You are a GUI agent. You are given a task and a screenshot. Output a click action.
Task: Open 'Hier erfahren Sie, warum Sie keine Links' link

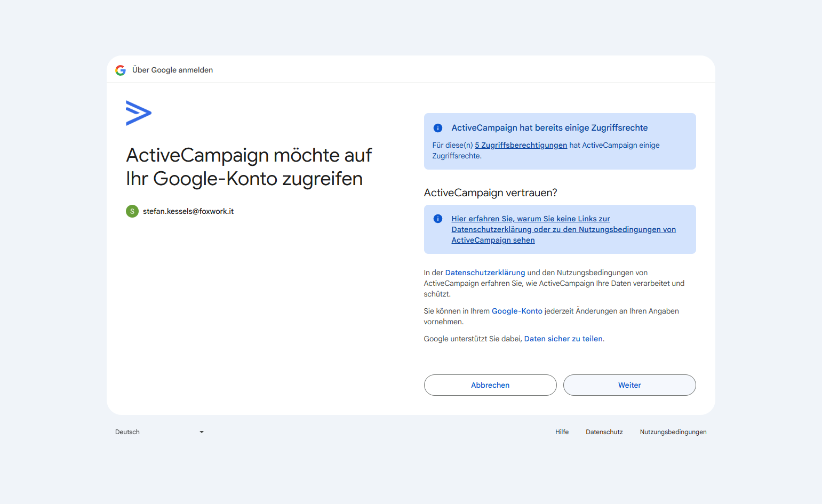click(564, 229)
